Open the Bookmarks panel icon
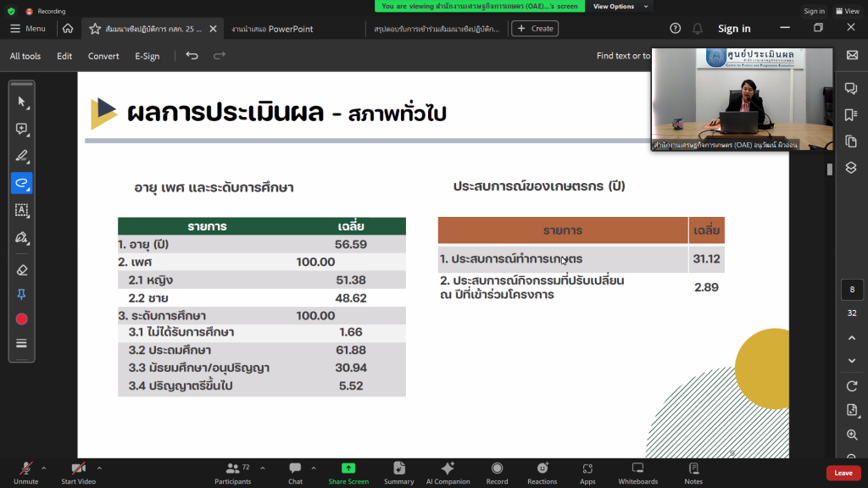Screen dimensions: 868x488 click(x=851, y=114)
